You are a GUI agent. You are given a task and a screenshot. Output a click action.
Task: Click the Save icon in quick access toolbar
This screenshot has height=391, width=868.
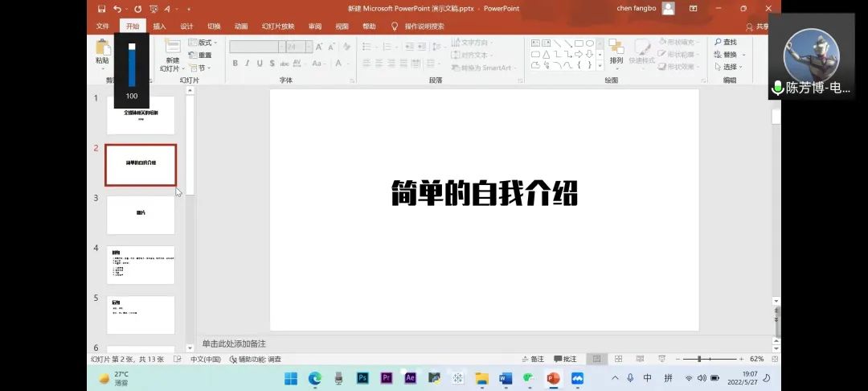[x=101, y=9]
